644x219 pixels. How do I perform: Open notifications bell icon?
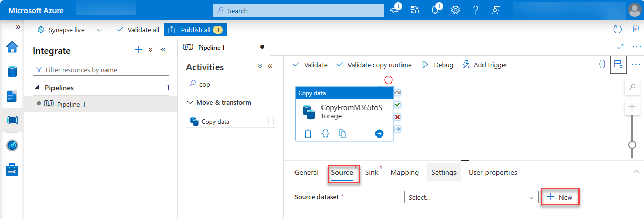click(x=435, y=10)
